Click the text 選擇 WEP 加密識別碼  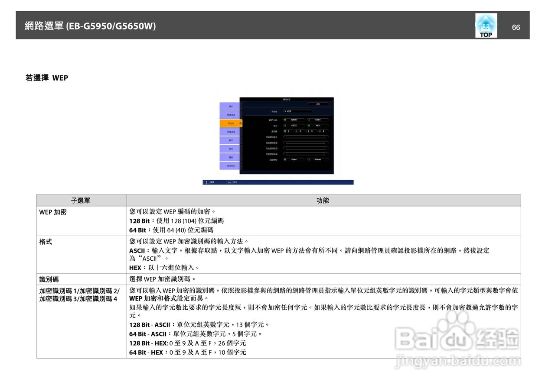163,279
